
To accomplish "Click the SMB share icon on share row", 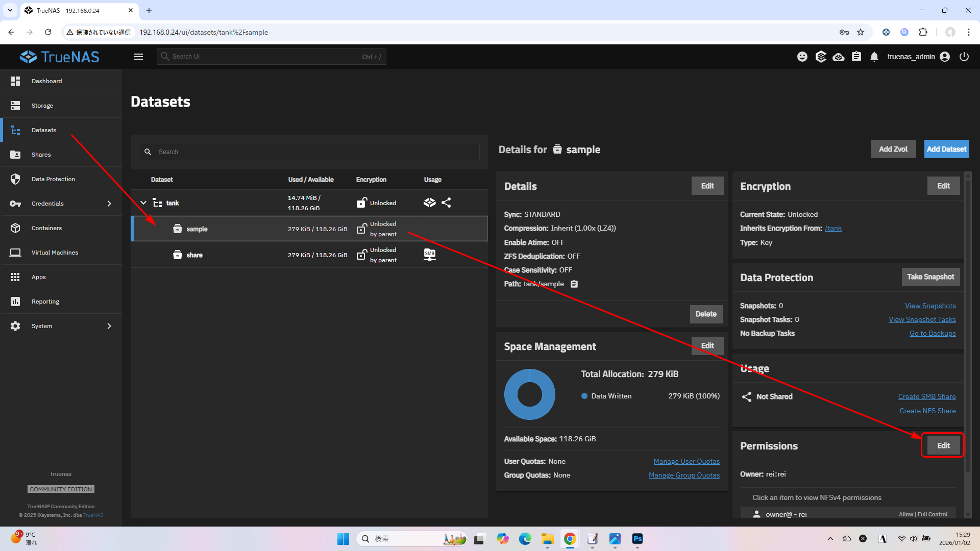I will (x=430, y=255).
